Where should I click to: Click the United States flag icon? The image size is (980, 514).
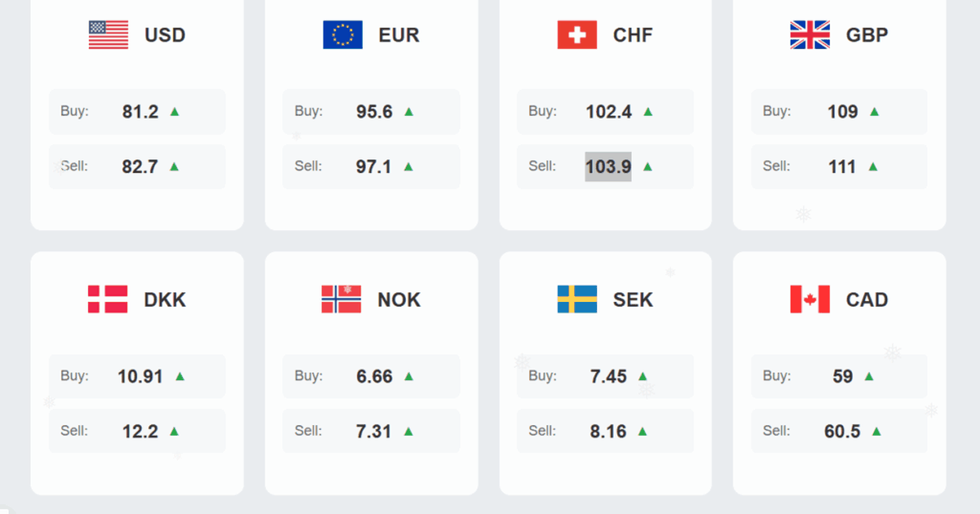point(109,35)
